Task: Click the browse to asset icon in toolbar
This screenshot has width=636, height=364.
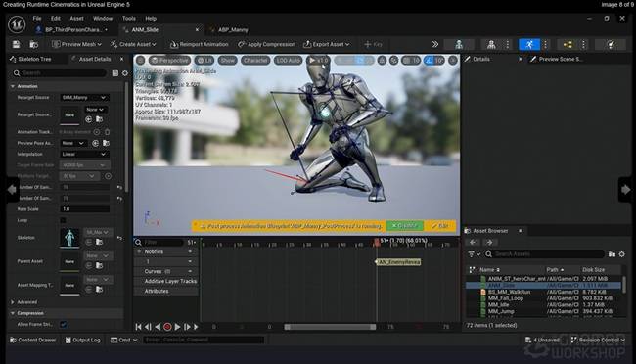Action: [x=33, y=44]
